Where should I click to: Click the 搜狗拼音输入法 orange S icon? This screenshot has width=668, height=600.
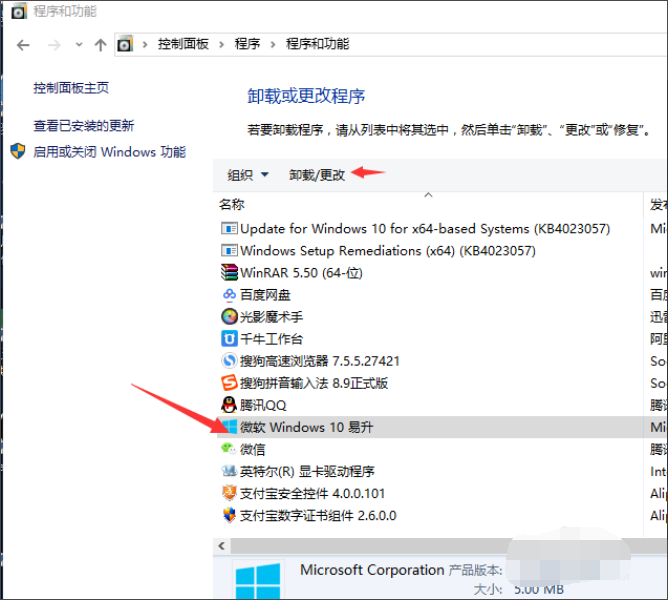229,383
